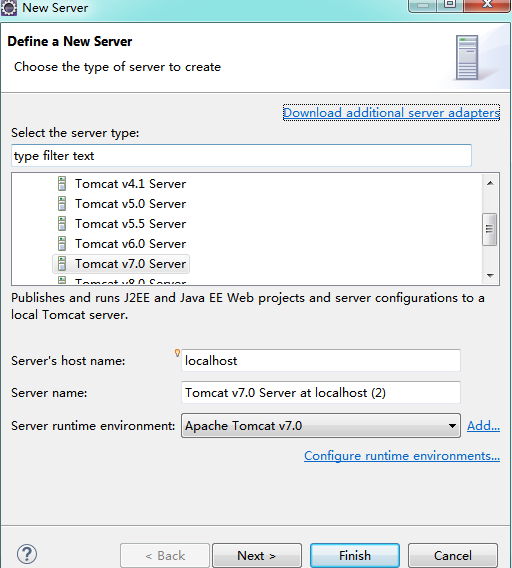Go to next page with Next button
Screen dimensions: 512x568
pos(257,555)
